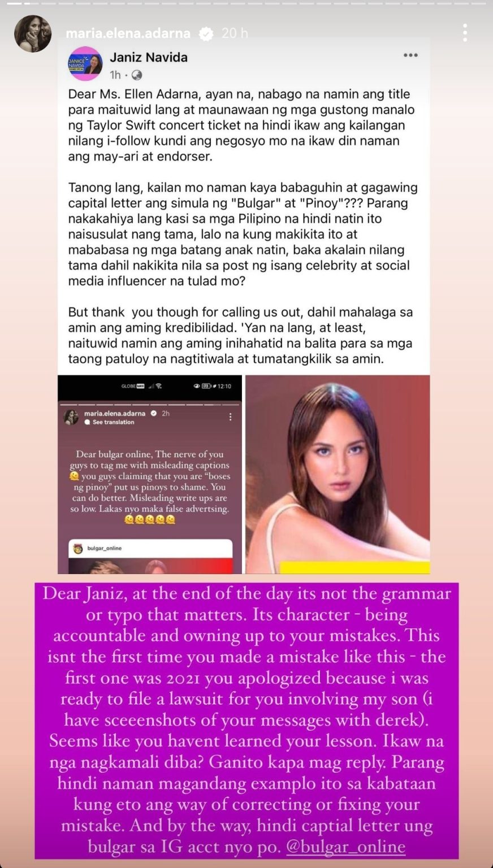The width and height of the screenshot is (493, 868).
Task: Click the first story progress bar segment
Action: pyautogui.click(x=13, y=2)
